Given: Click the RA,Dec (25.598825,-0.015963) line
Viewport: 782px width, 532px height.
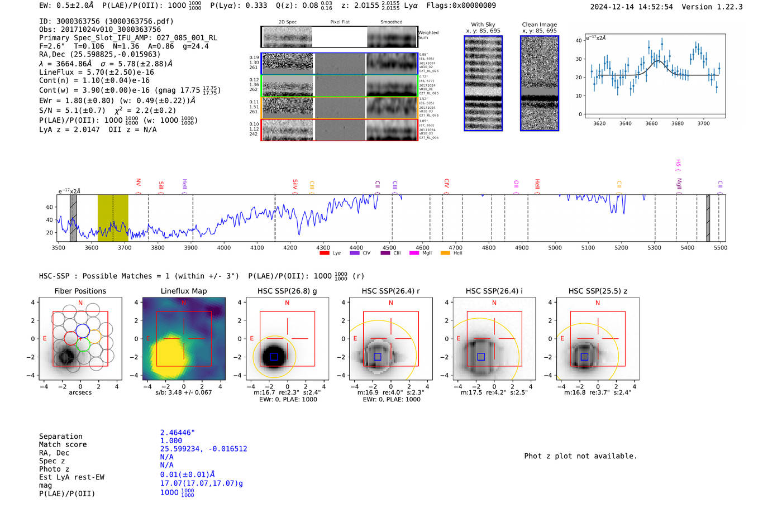Looking at the screenshot, I should coord(99,54).
